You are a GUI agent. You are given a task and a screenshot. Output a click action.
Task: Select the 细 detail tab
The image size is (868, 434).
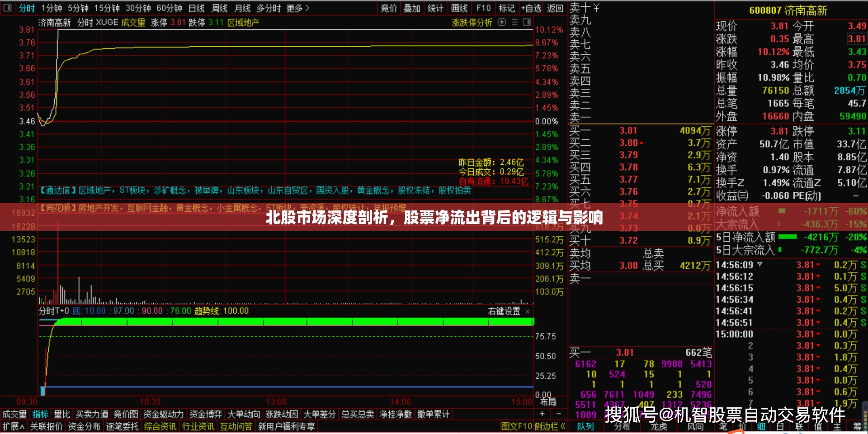(761, 426)
